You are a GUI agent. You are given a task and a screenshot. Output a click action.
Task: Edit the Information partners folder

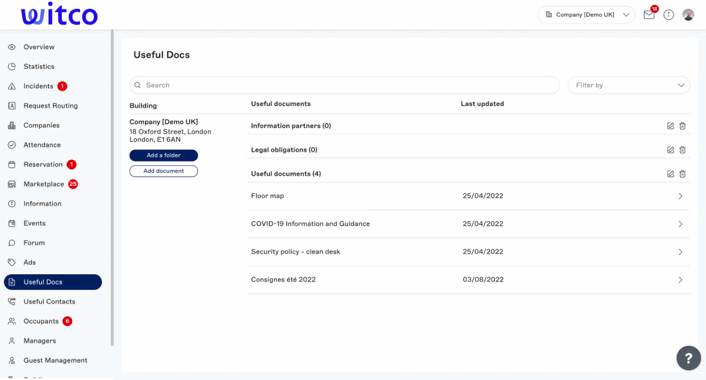pos(670,126)
